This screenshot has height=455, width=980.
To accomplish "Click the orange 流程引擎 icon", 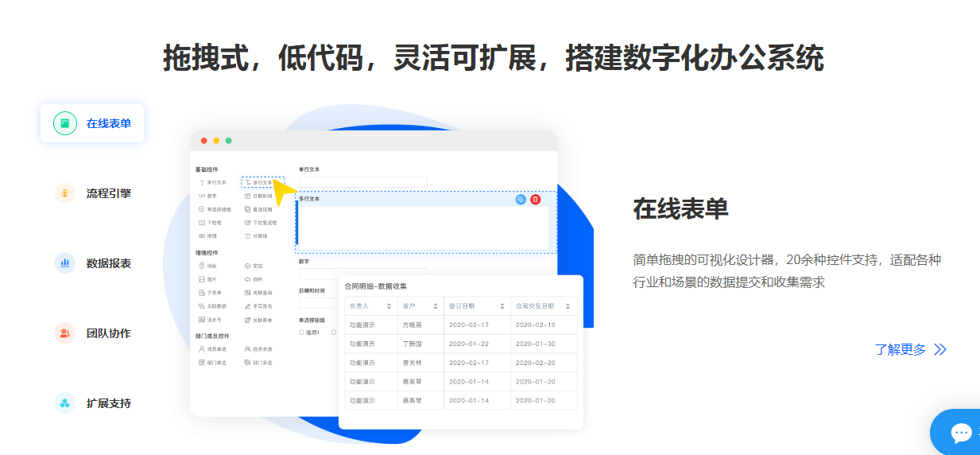I will click(x=65, y=193).
